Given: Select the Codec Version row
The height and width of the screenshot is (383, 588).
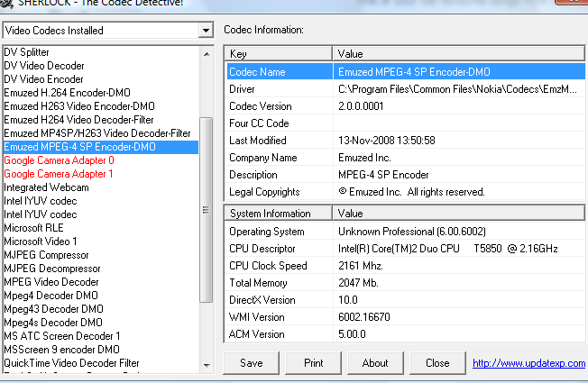Looking at the screenshot, I should pyautogui.click(x=406, y=106).
